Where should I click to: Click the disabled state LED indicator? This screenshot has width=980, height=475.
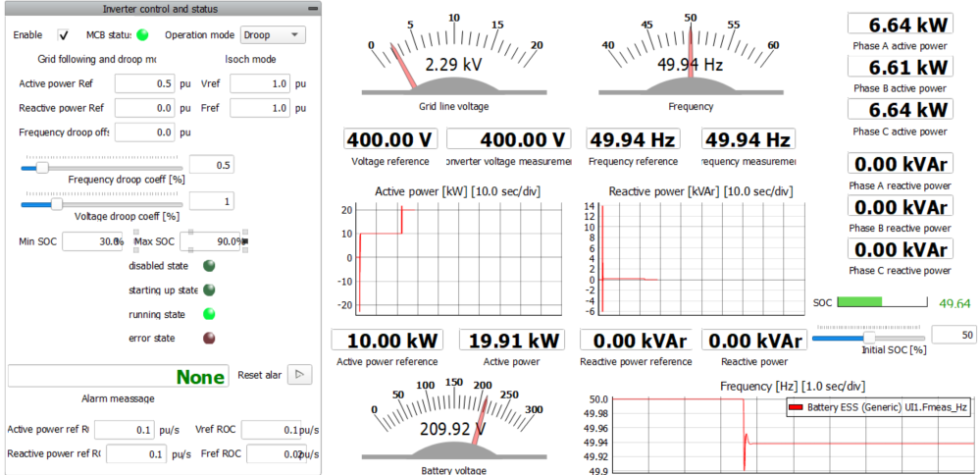(x=209, y=265)
